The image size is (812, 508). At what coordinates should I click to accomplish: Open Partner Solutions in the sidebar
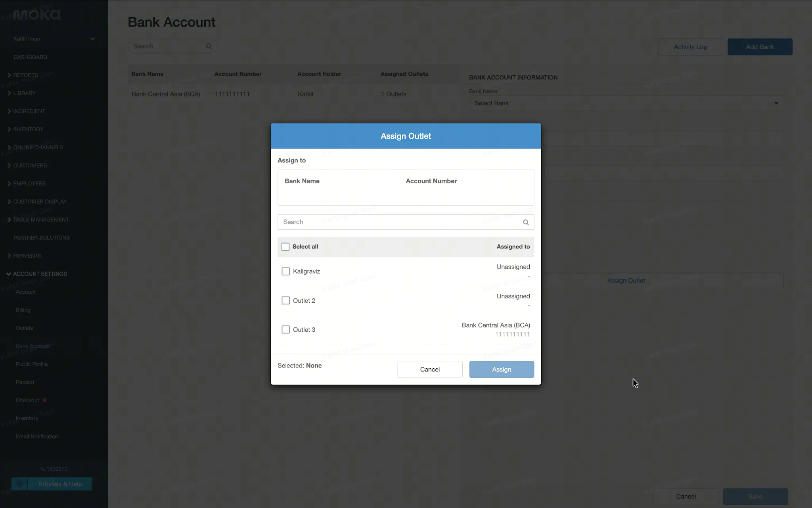click(x=42, y=238)
